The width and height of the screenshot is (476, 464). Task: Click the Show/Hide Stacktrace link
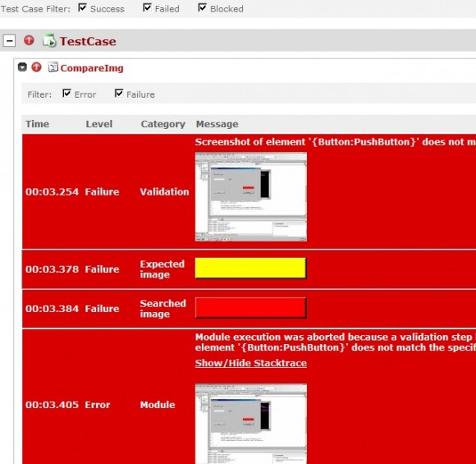[x=251, y=363]
